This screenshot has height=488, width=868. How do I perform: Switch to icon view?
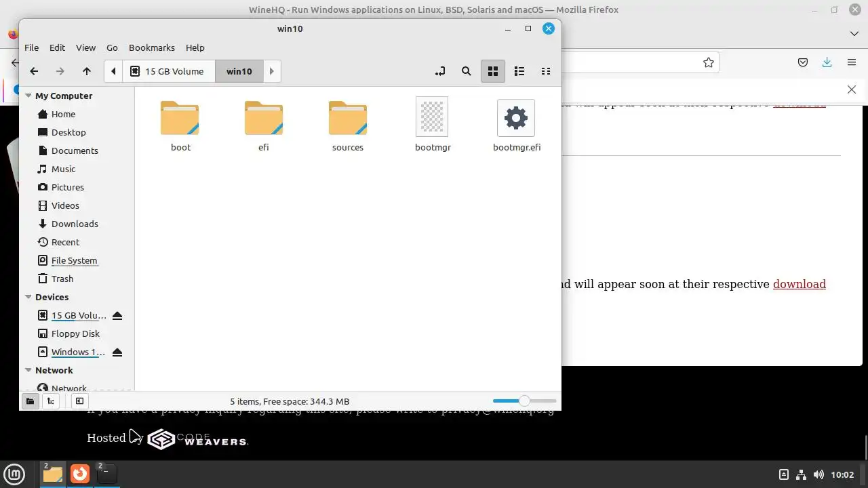tap(493, 71)
